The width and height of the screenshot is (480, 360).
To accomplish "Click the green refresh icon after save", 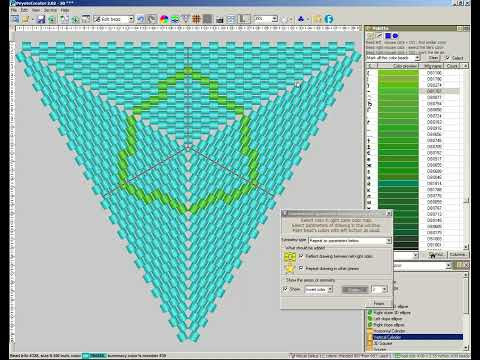I will point(52,19).
